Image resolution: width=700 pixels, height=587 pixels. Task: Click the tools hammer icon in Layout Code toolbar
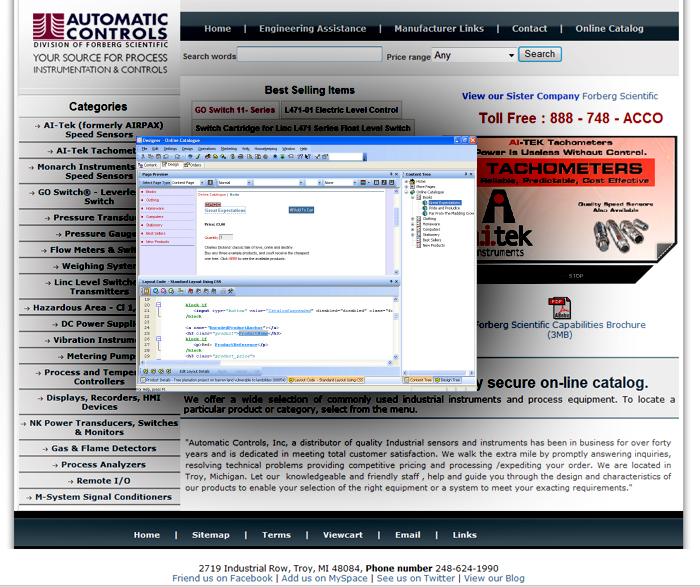[230, 291]
